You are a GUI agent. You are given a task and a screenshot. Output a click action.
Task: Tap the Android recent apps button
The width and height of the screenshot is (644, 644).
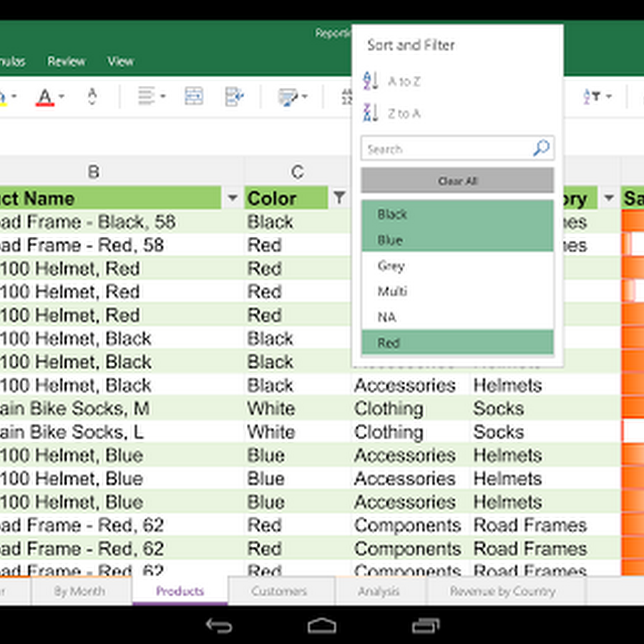point(426,625)
